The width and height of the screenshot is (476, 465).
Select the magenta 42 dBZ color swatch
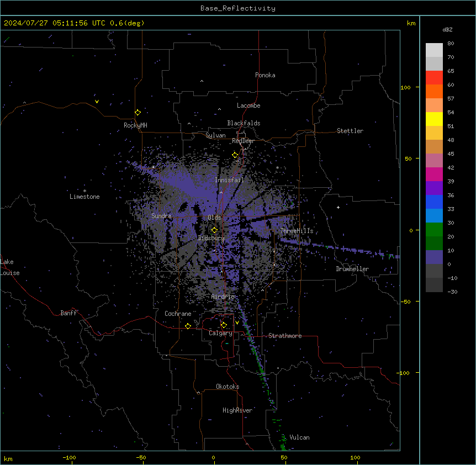pyautogui.click(x=434, y=174)
